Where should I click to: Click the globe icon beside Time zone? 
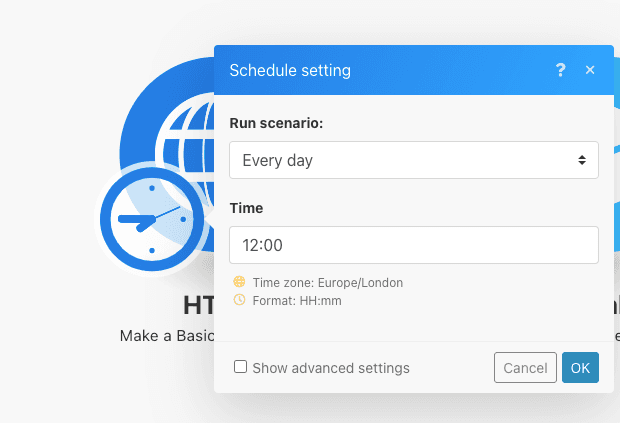[239, 282]
